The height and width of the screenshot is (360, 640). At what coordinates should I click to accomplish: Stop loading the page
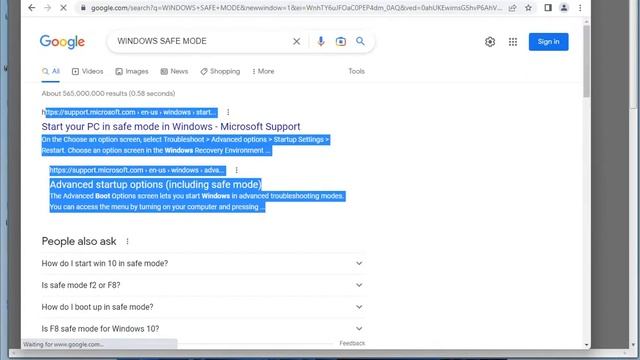63,8
